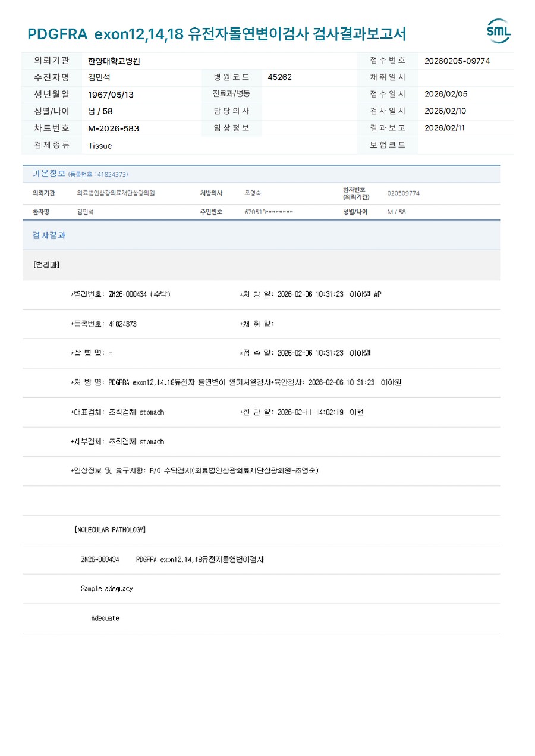Click the '[MOLECULAR PATHOLOGY]' heading

(x=111, y=530)
